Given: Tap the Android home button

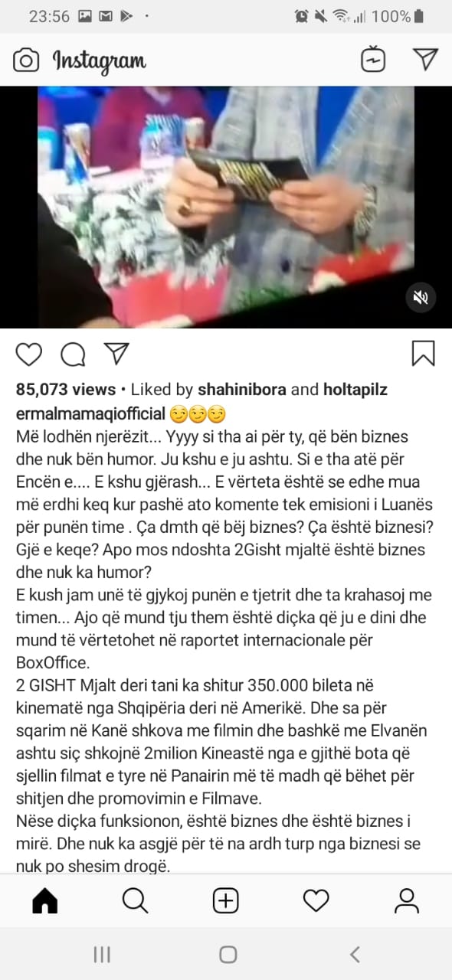Looking at the screenshot, I should (228, 954).
